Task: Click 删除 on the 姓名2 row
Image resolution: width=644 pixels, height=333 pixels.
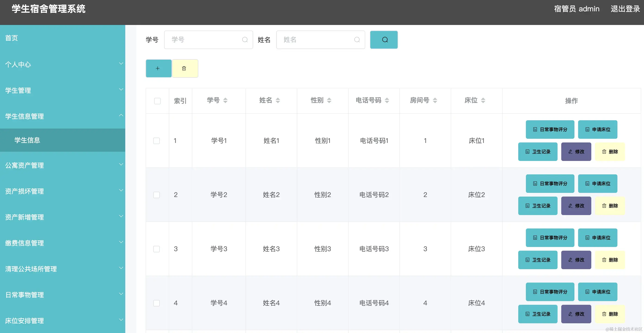Action: (x=610, y=206)
